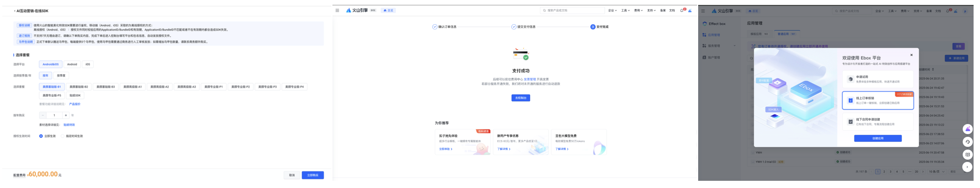Go back using AI互动营销-在线SDK arrow

[x=15, y=11]
